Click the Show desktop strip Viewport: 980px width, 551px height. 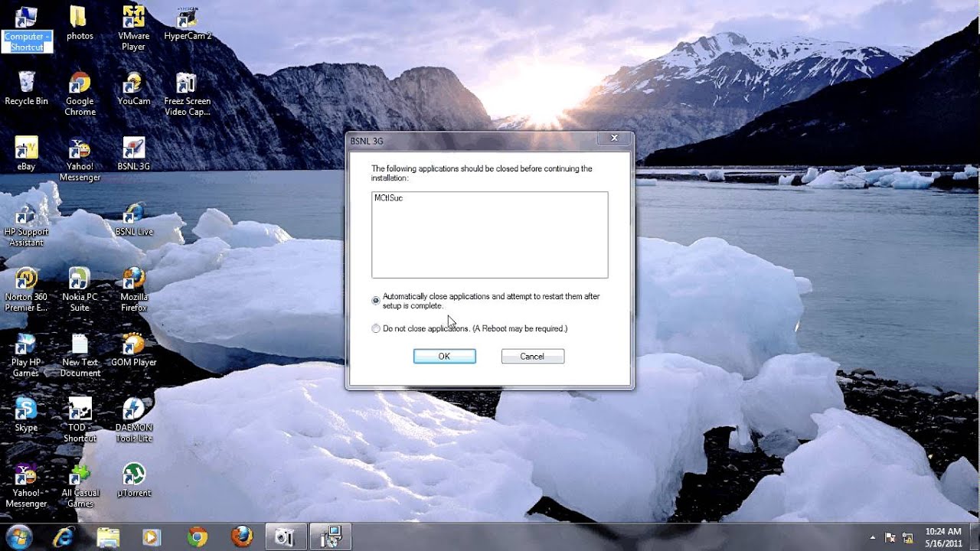pyautogui.click(x=974, y=537)
